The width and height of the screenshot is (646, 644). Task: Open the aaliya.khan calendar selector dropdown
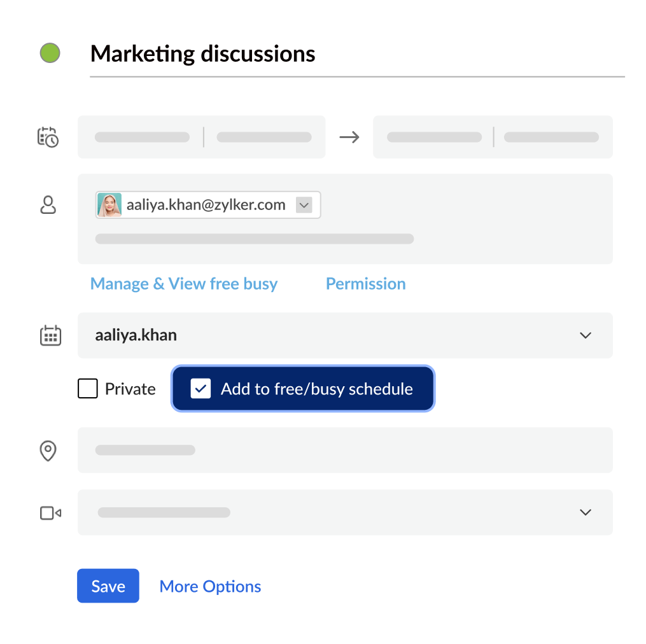[585, 335]
